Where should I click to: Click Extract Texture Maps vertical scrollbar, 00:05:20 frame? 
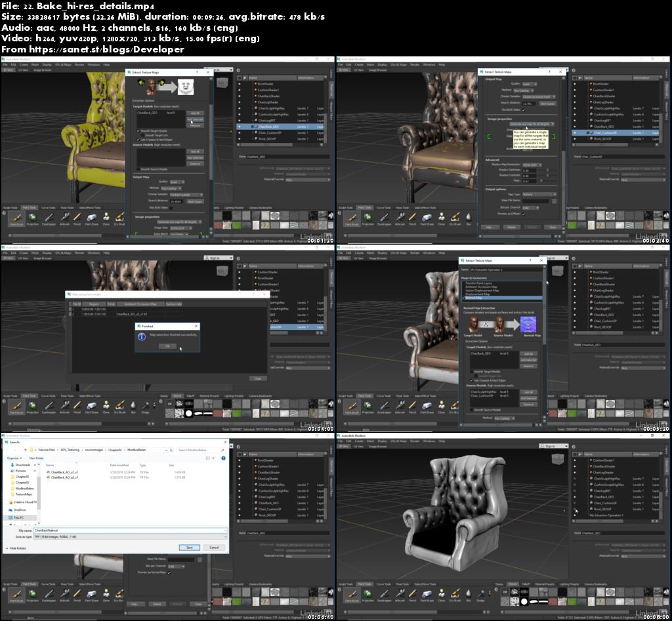[x=545, y=308]
